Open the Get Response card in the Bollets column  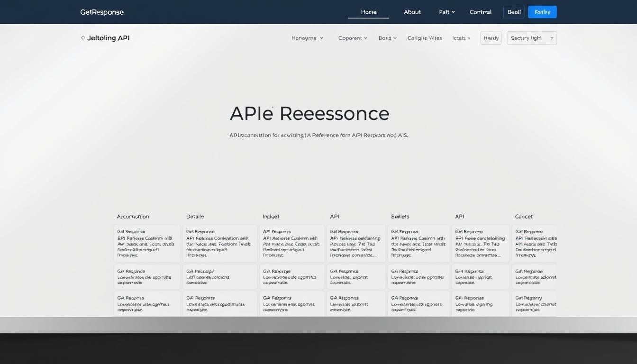tap(418, 243)
